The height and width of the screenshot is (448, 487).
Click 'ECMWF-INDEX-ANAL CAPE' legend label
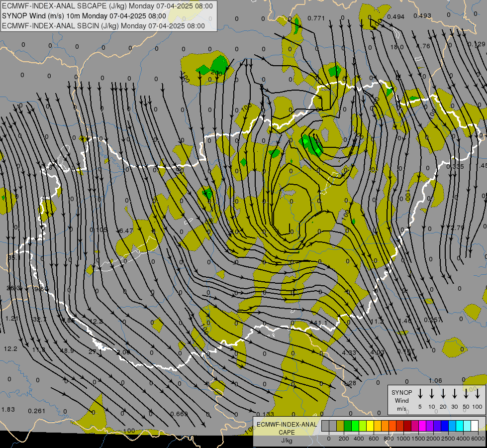287,428
